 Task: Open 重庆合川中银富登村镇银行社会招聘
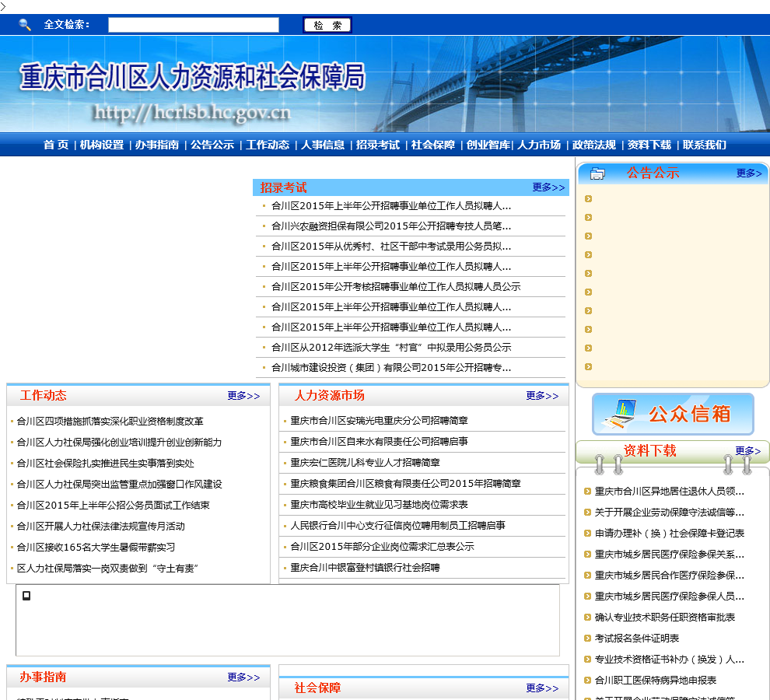point(365,567)
